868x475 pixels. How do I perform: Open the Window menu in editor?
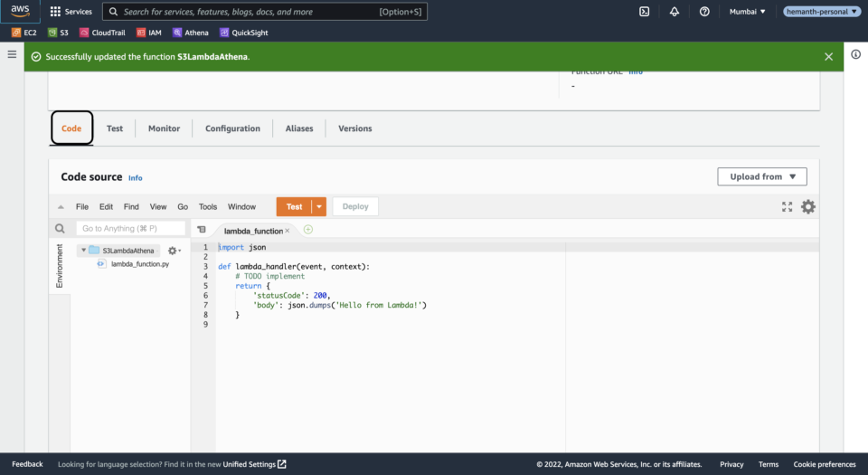tap(242, 206)
